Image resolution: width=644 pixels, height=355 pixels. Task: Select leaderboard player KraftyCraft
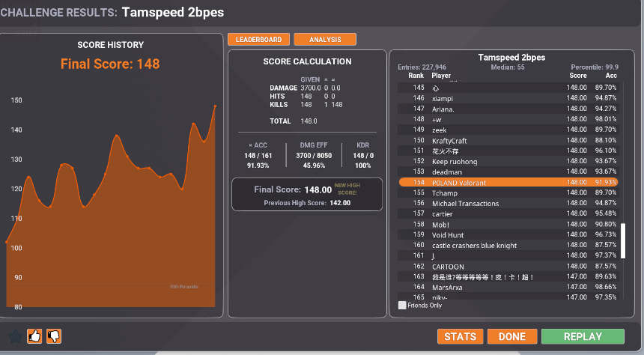[x=508, y=141]
